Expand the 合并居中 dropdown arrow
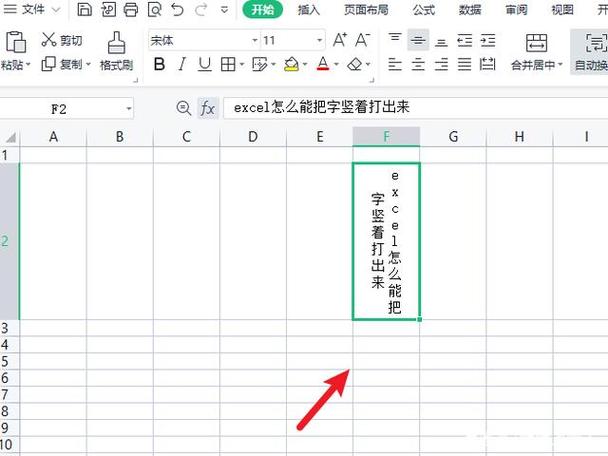This screenshot has width=608, height=456. (x=560, y=64)
